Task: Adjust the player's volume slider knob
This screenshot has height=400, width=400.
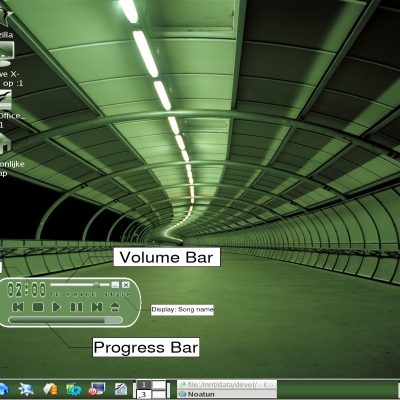Action: tap(96, 285)
